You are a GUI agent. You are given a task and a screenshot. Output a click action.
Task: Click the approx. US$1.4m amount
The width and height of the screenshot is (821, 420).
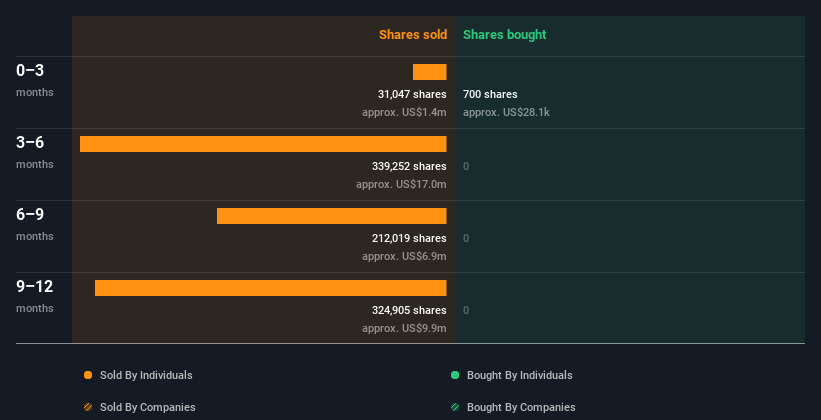click(x=404, y=112)
